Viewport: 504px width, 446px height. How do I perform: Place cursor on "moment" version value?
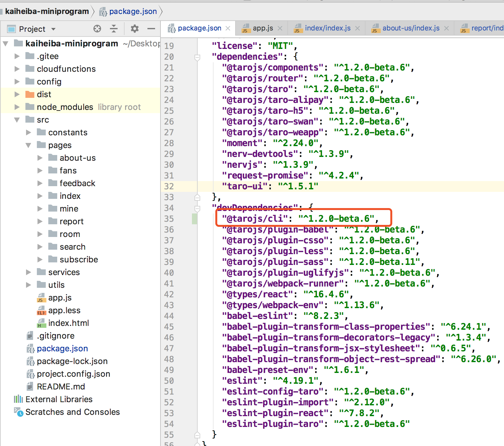tap(296, 143)
